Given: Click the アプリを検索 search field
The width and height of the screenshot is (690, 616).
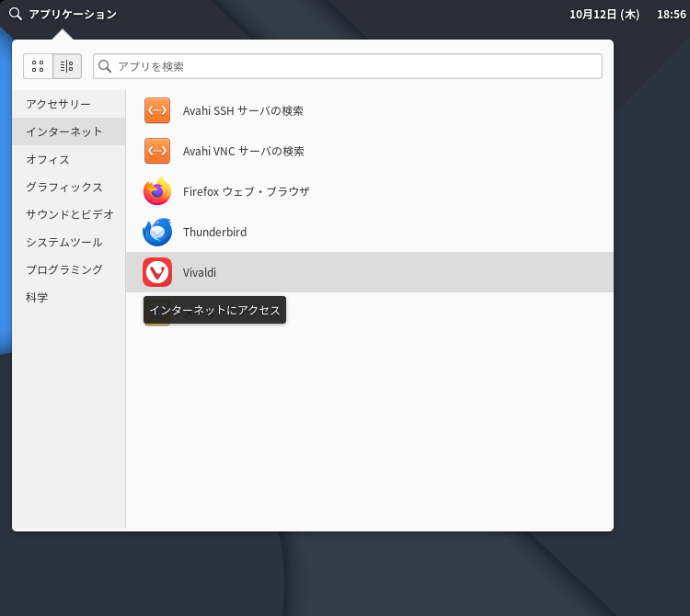Looking at the screenshot, I should (348, 66).
